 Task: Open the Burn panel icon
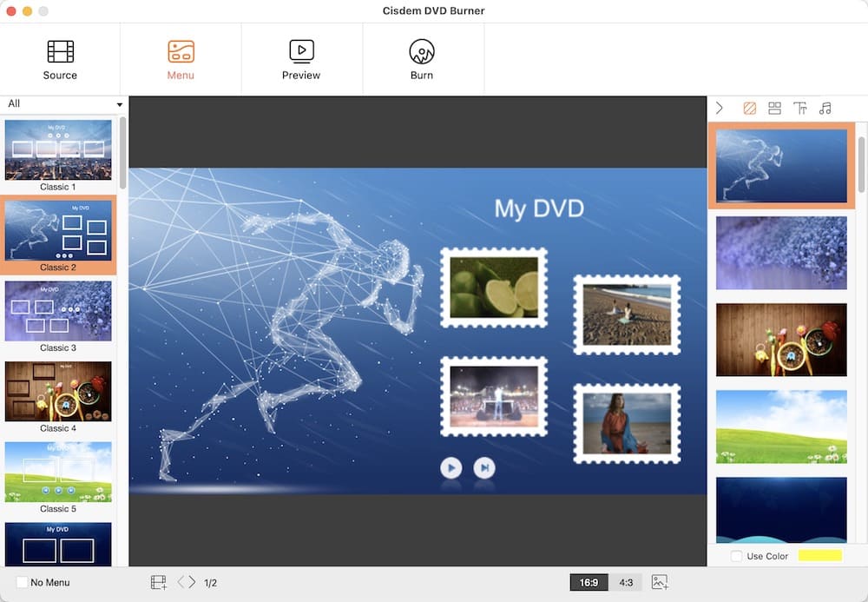[423, 56]
